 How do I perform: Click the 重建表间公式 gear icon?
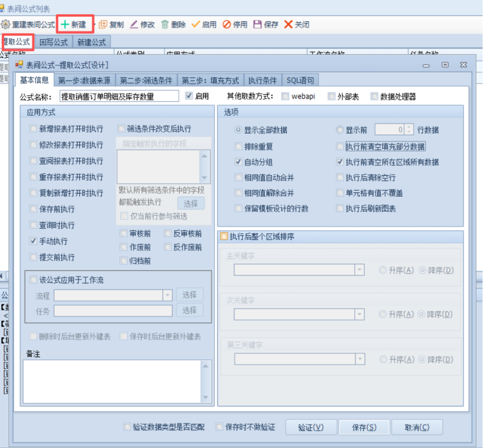(6, 25)
